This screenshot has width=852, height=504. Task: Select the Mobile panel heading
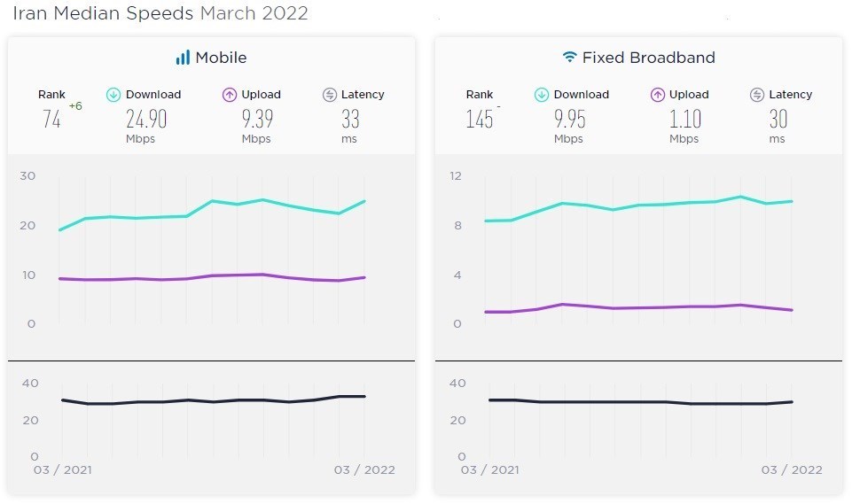(x=221, y=58)
